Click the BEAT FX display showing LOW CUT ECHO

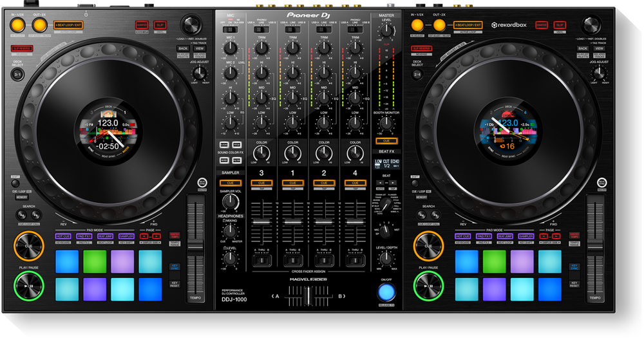(x=386, y=164)
